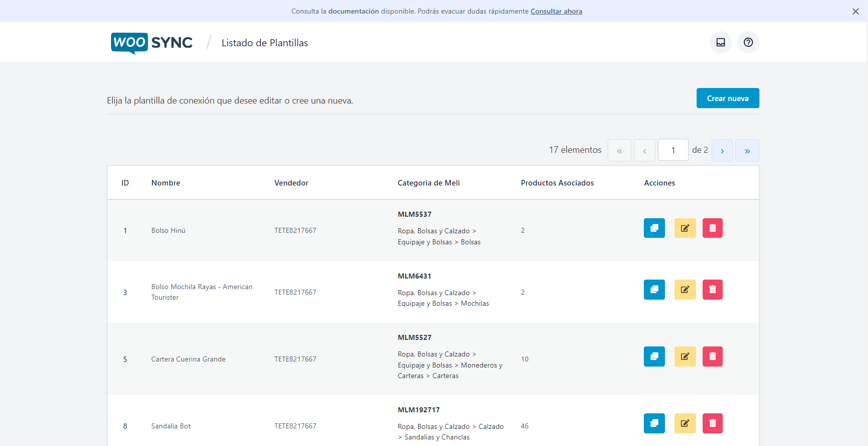
Task: Delete the Bolso Hinú template
Action: coord(712,228)
